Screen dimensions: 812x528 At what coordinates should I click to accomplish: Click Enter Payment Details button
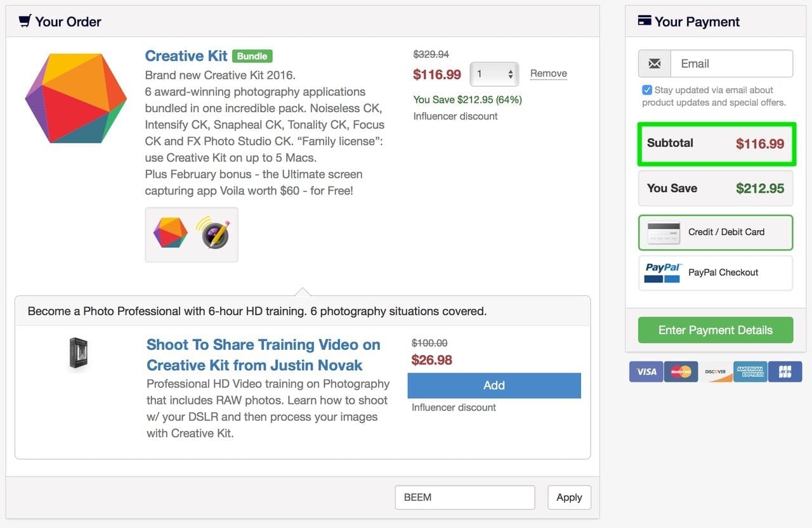click(x=716, y=330)
